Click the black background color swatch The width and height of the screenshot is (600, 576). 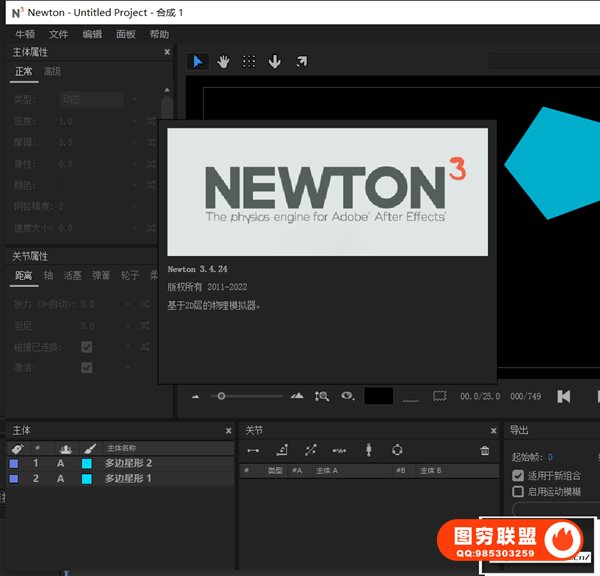[378, 396]
